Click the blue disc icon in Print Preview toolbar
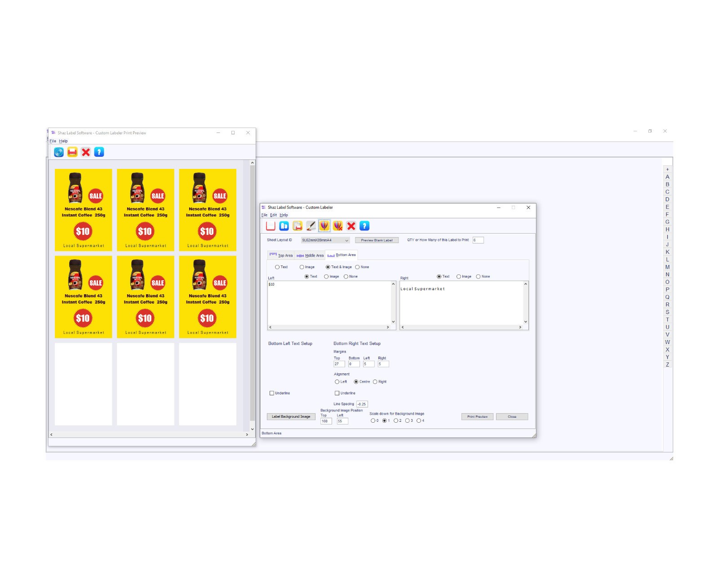This screenshot has height=588, width=719. click(x=59, y=152)
